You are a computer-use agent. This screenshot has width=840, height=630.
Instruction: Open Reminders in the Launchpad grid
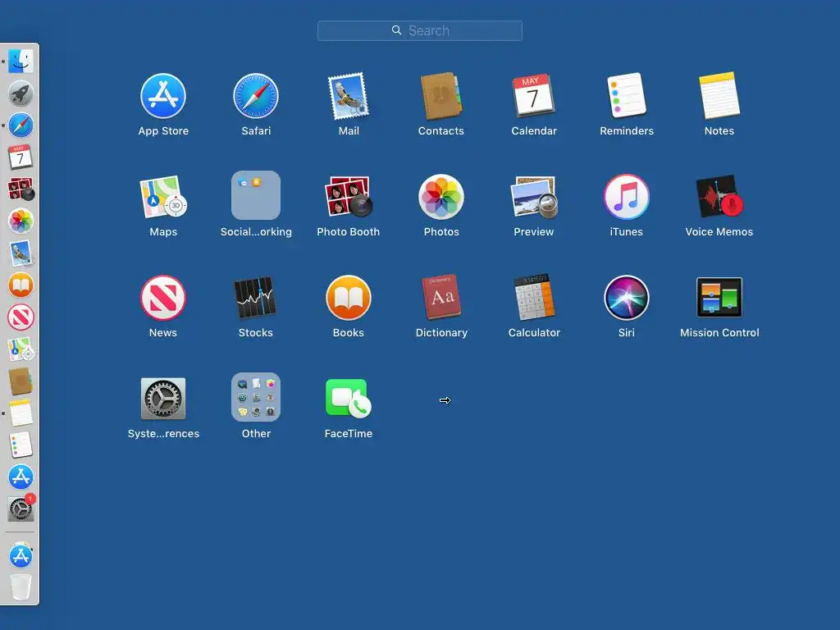(626, 97)
